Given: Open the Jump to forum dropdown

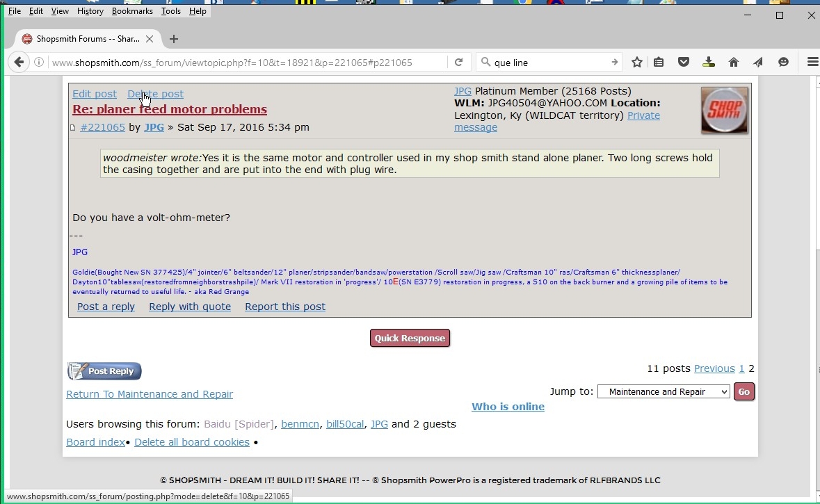Looking at the screenshot, I should pyautogui.click(x=664, y=391).
